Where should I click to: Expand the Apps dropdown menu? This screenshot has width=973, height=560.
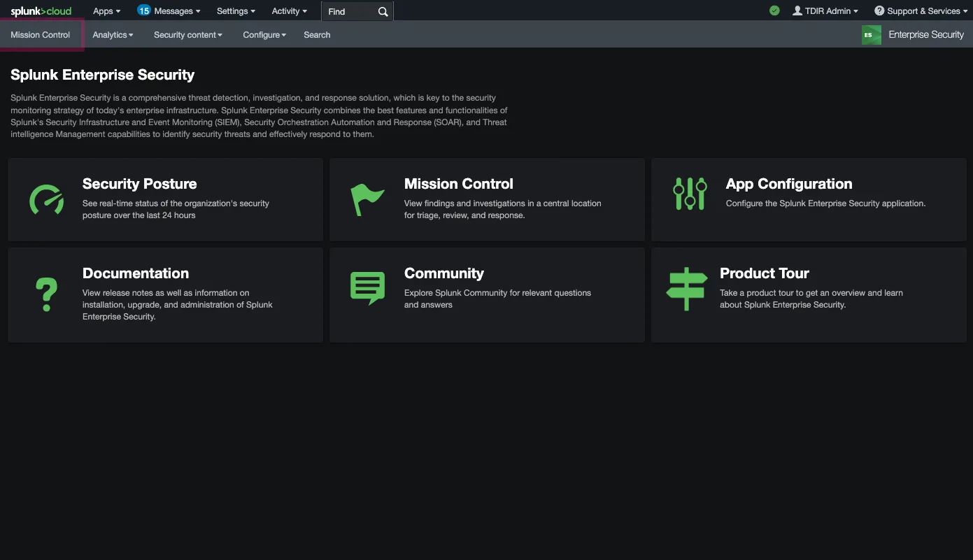pos(106,10)
